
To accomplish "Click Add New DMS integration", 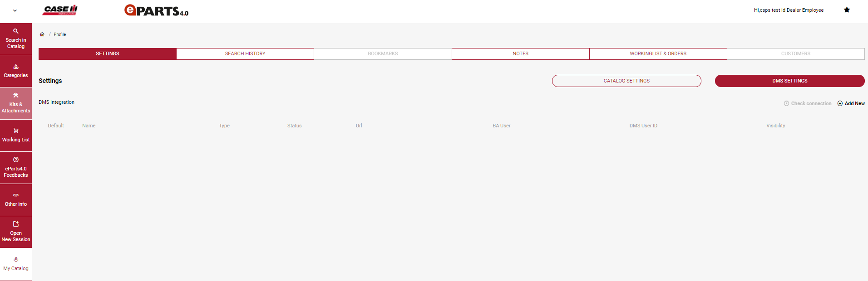I will pos(851,104).
